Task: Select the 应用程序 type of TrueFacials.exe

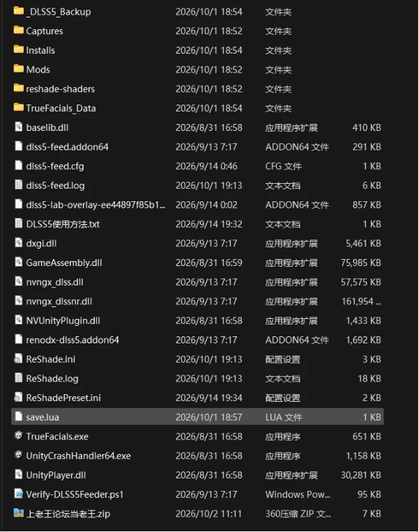Action: click(x=283, y=436)
